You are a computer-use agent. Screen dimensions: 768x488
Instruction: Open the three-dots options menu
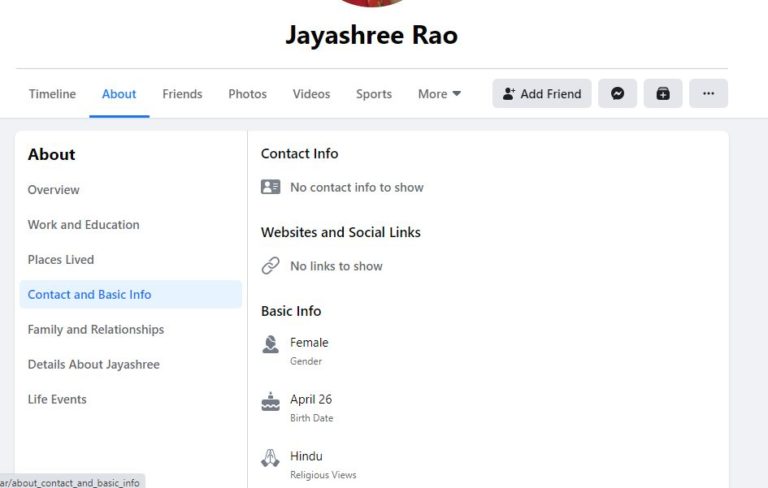tap(708, 94)
